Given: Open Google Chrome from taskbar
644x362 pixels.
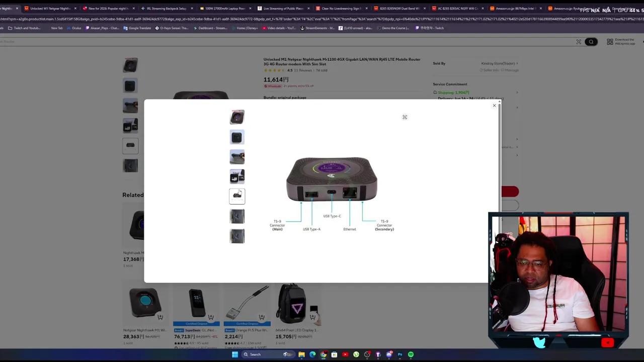Looking at the screenshot, I should [x=324, y=354].
